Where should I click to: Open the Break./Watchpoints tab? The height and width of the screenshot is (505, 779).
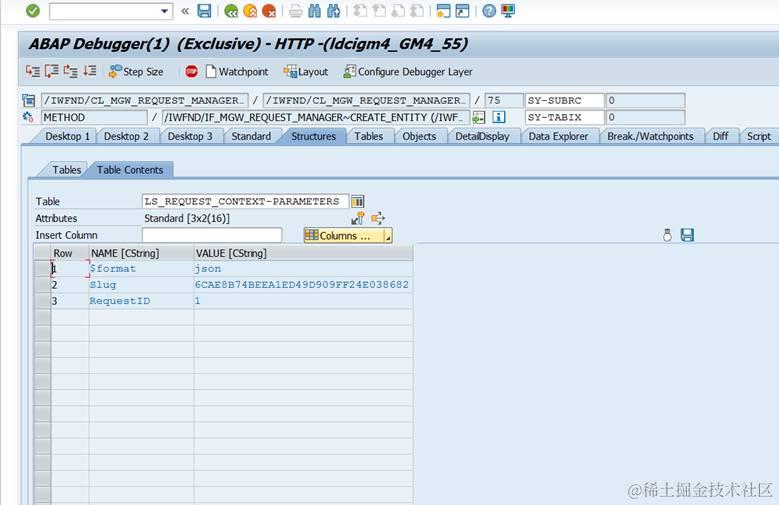650,136
